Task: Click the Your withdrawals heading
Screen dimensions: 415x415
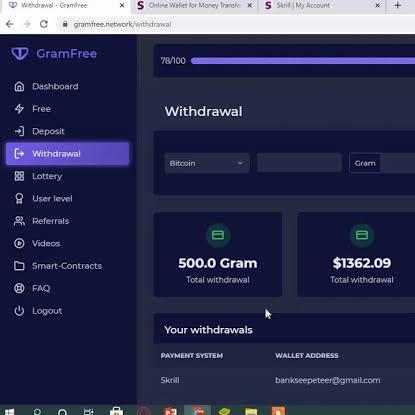Action: (209, 330)
